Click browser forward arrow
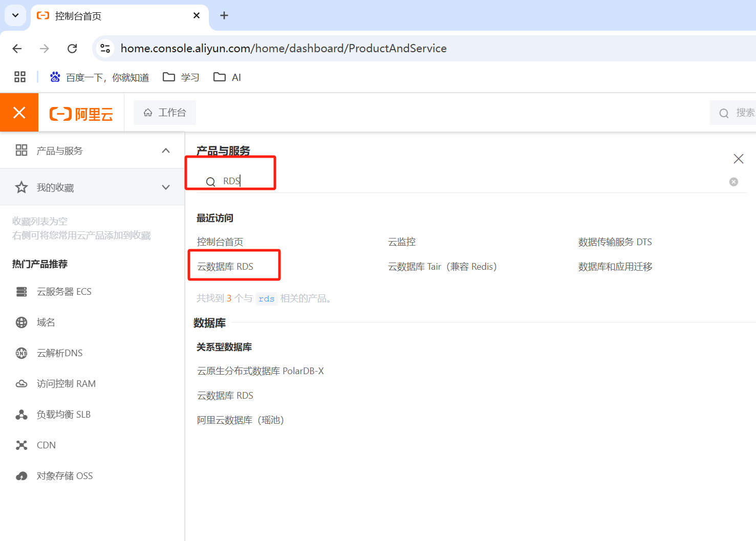Viewport: 756px width, 541px height. coord(45,49)
